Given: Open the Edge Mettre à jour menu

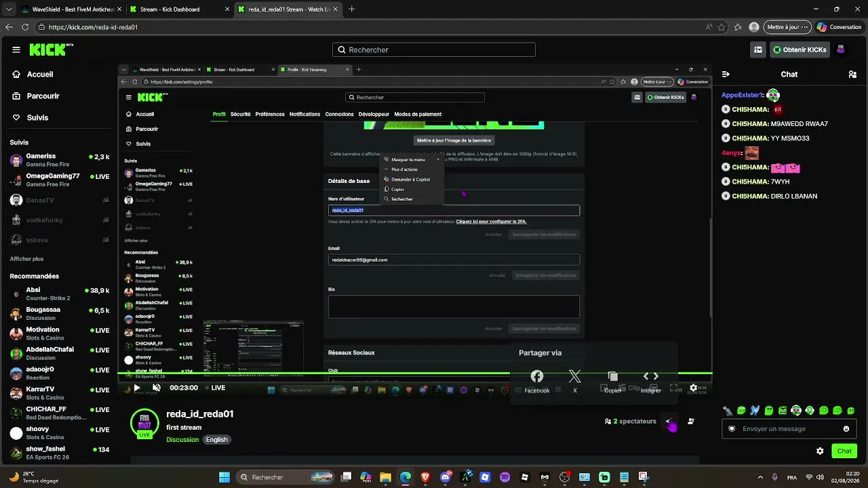Looking at the screenshot, I should tap(787, 27).
